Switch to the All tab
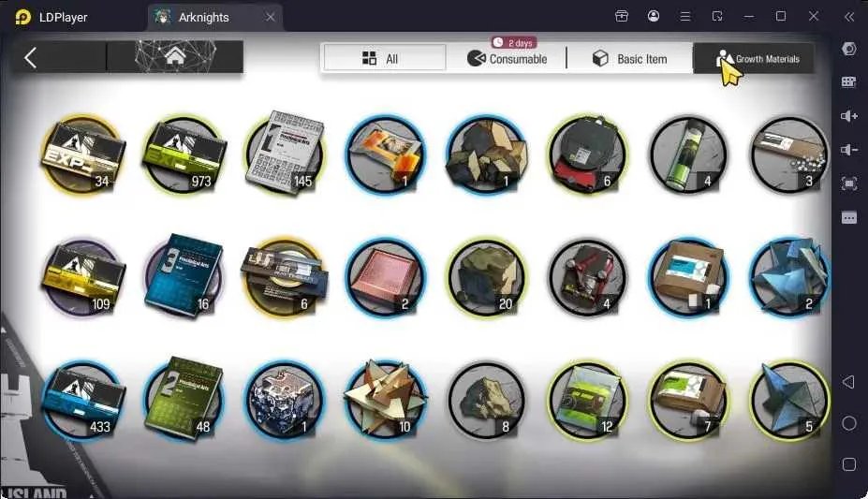 (384, 58)
